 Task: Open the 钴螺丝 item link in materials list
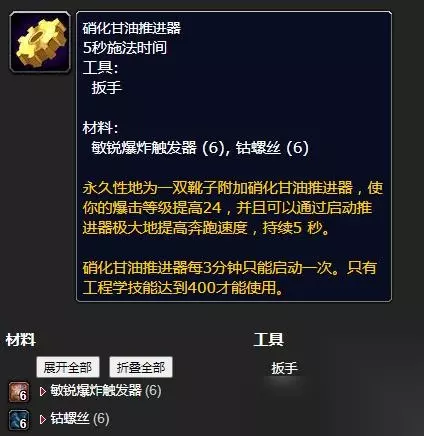(70, 419)
